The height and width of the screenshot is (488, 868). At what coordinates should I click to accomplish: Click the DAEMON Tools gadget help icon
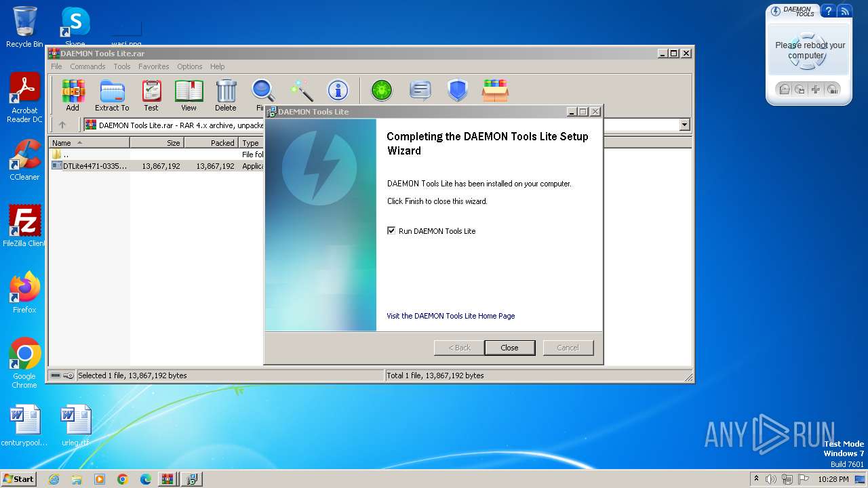coord(828,11)
